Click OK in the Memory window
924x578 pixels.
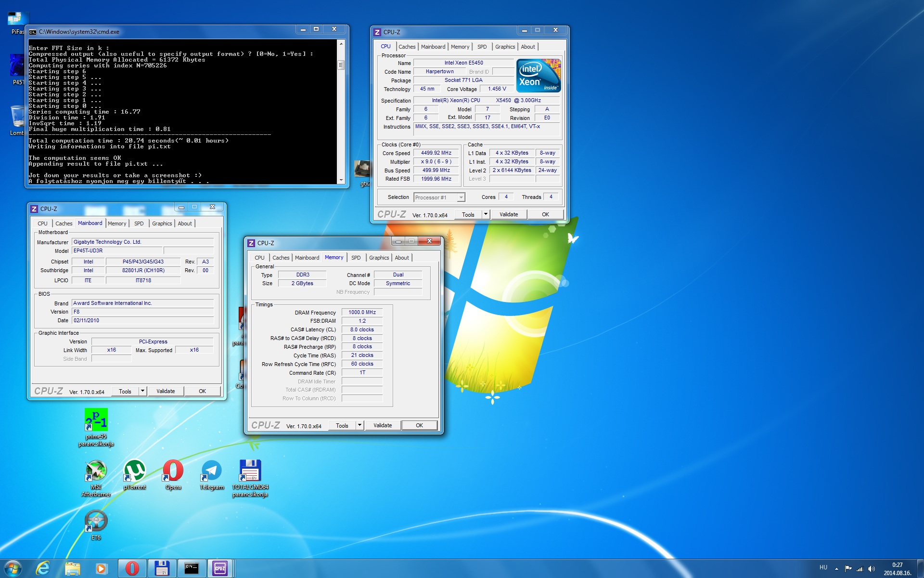pyautogui.click(x=420, y=425)
